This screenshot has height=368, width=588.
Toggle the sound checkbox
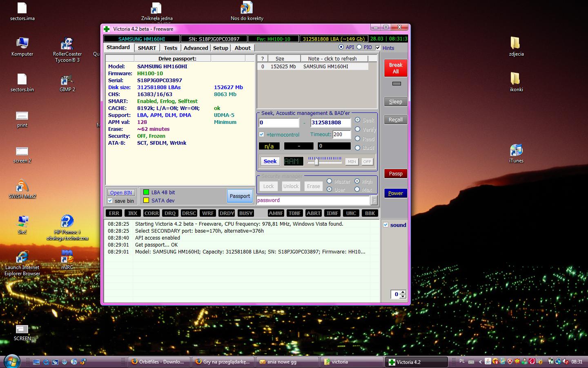pos(386,225)
